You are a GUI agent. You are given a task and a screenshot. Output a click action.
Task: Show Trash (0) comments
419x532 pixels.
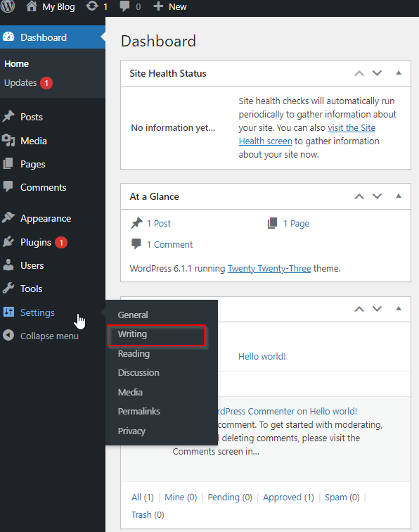(x=148, y=515)
